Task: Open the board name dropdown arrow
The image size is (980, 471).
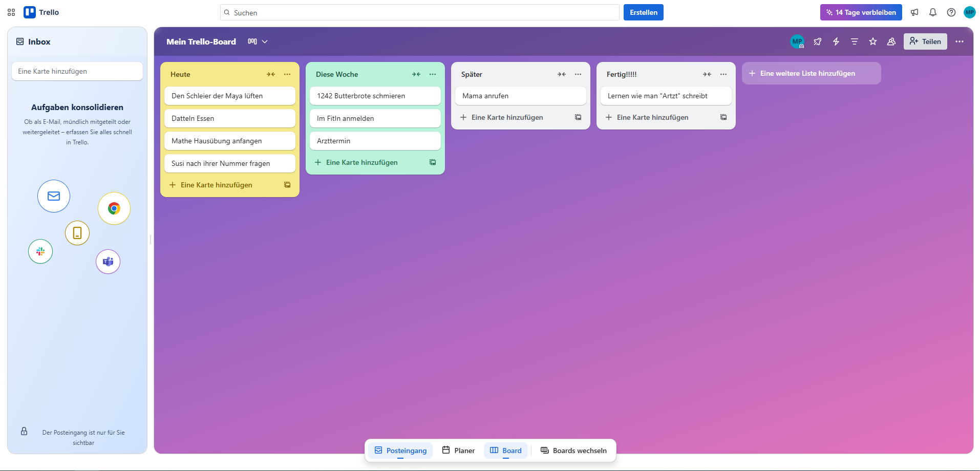Action: pos(265,41)
